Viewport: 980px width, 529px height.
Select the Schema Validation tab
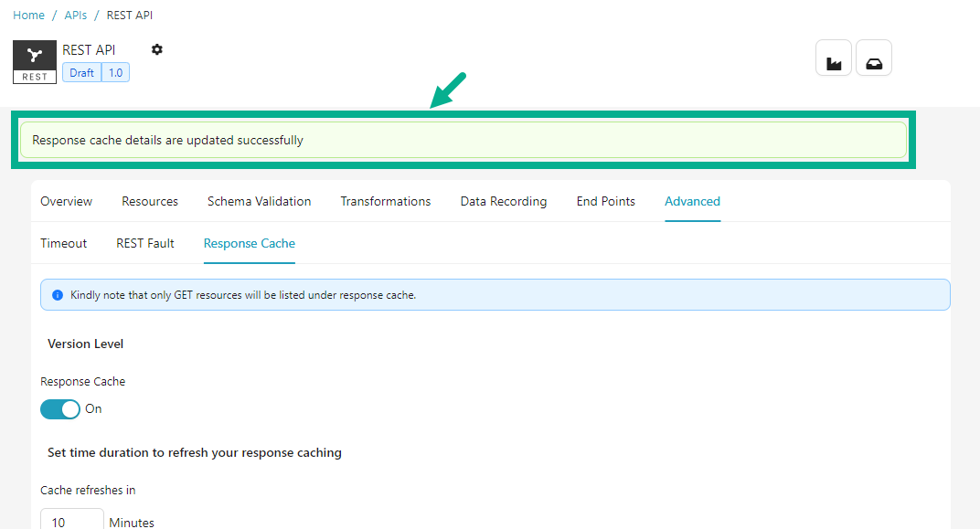259,201
